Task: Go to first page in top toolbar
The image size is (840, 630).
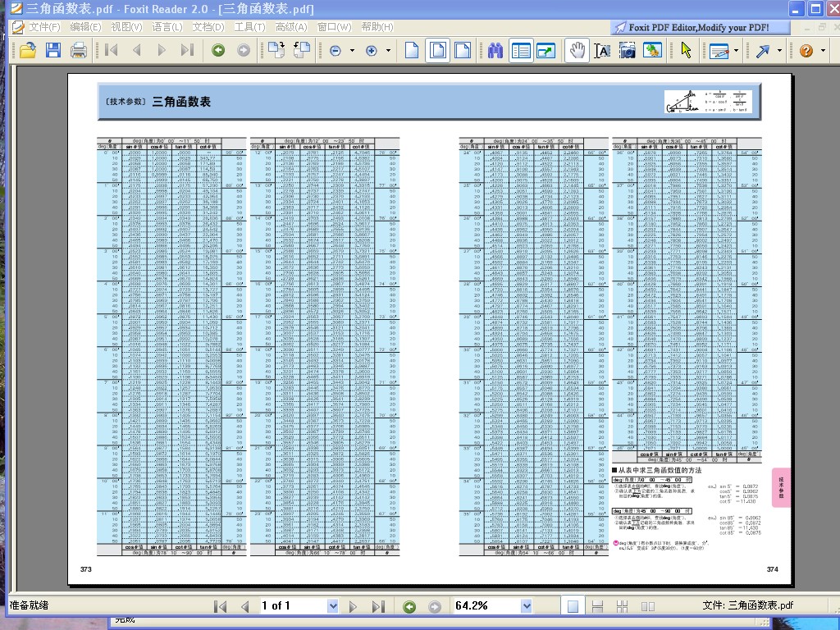Action: click(112, 50)
